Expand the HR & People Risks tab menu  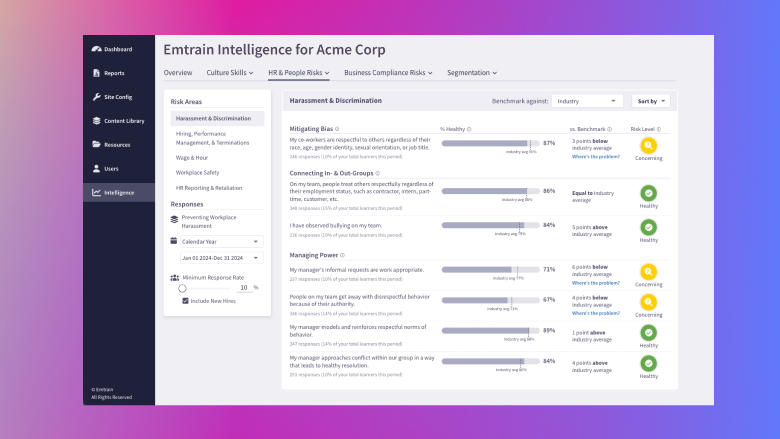(x=298, y=73)
